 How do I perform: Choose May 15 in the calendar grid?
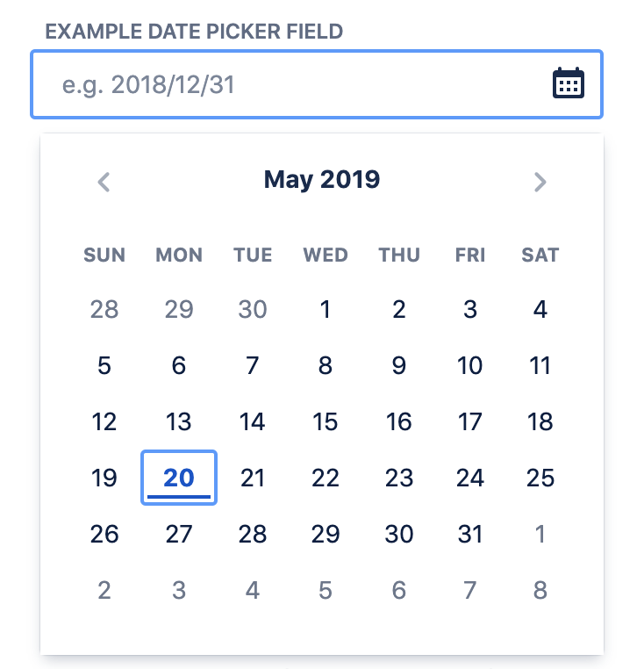325,421
